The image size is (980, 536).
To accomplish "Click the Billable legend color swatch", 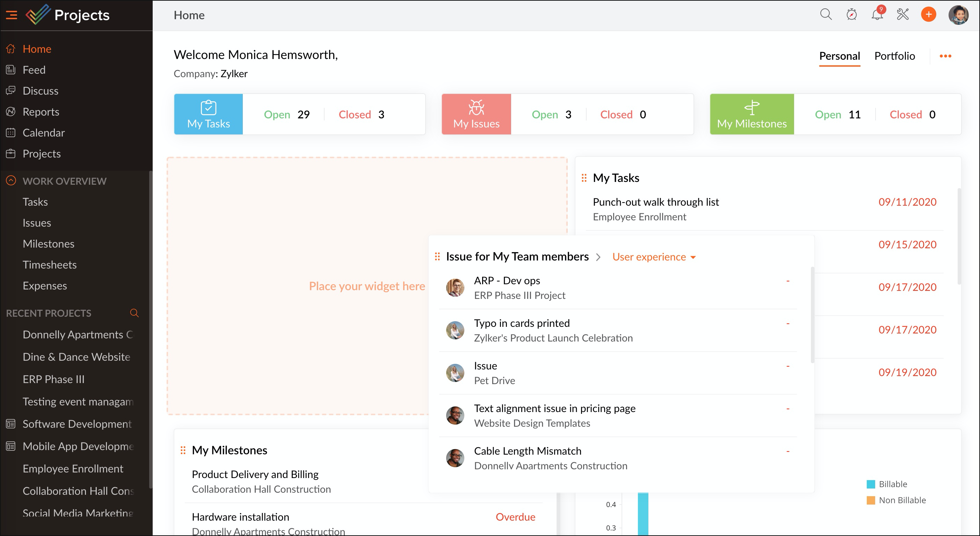I will pyautogui.click(x=870, y=484).
